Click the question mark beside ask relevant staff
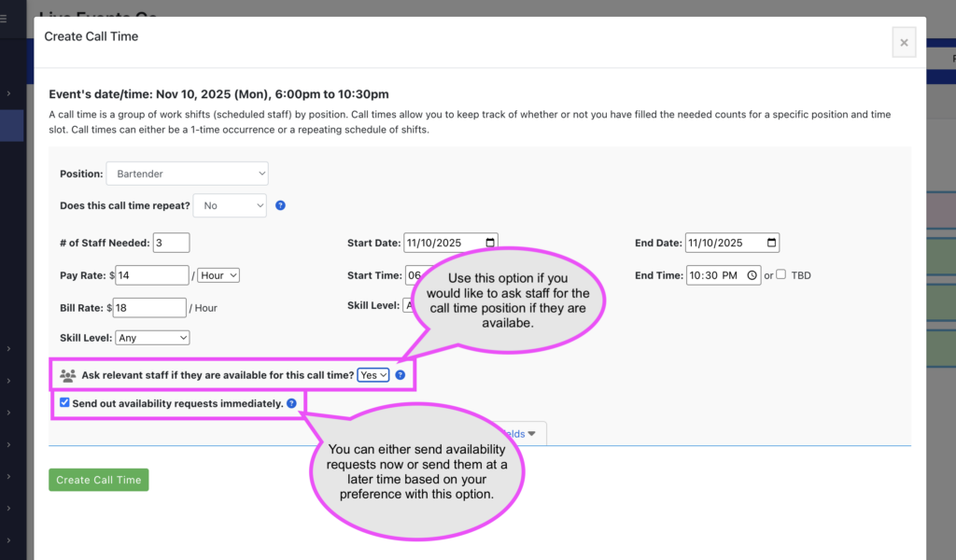Image resolution: width=956 pixels, height=560 pixels. (x=401, y=374)
